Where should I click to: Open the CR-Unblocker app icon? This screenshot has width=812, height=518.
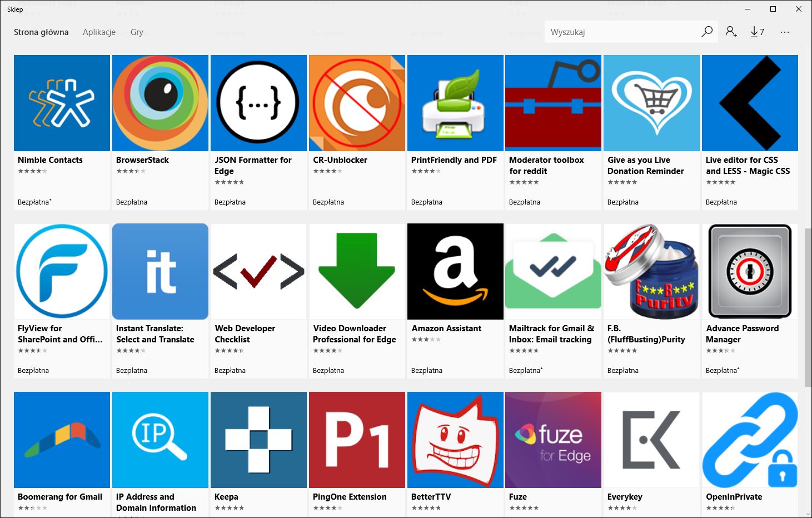click(357, 103)
